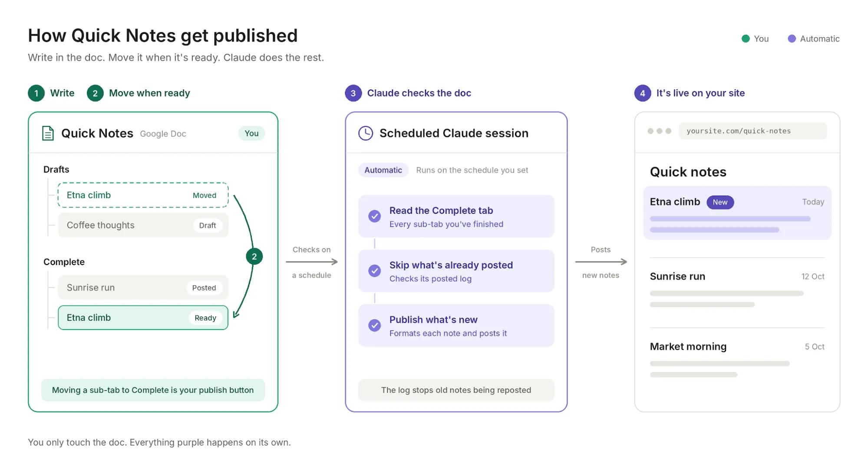Select the Etna climb sub-tab marked Moved
868x468 pixels.
(143, 195)
